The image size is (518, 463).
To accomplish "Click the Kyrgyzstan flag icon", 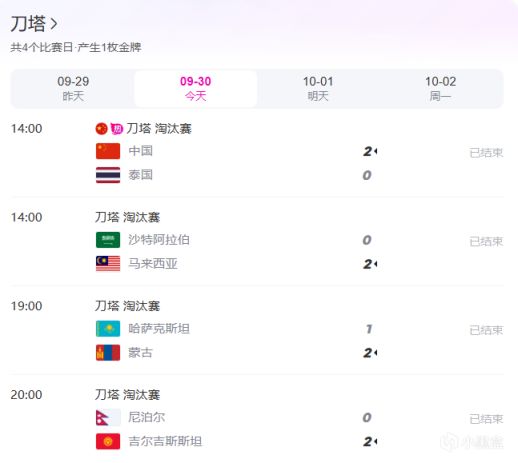I will [x=108, y=441].
